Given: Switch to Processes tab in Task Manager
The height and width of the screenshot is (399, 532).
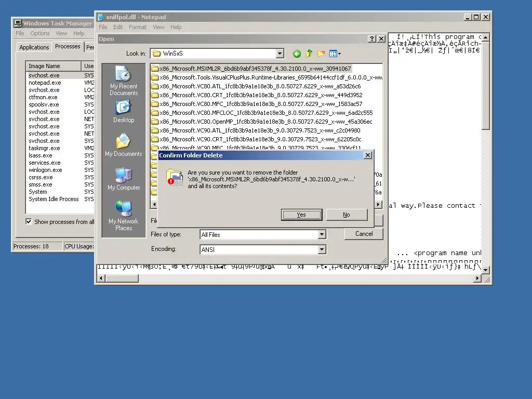Looking at the screenshot, I should click(68, 46).
